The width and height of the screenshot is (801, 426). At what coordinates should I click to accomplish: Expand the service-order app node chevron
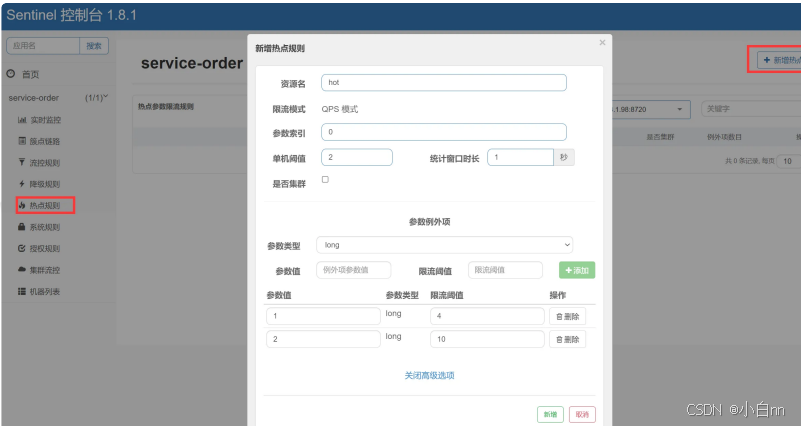coord(105,96)
